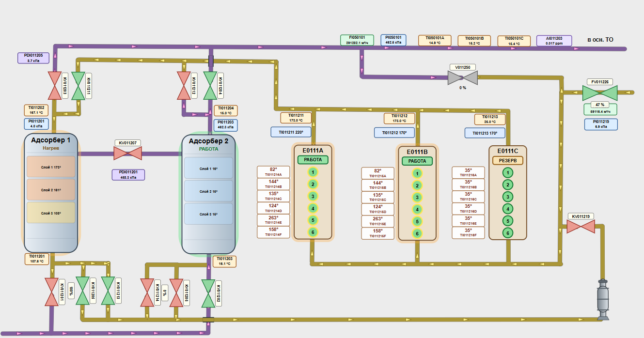Click the red KV011201 valve symbol
Screen dimensions: 644x338
click(51, 292)
